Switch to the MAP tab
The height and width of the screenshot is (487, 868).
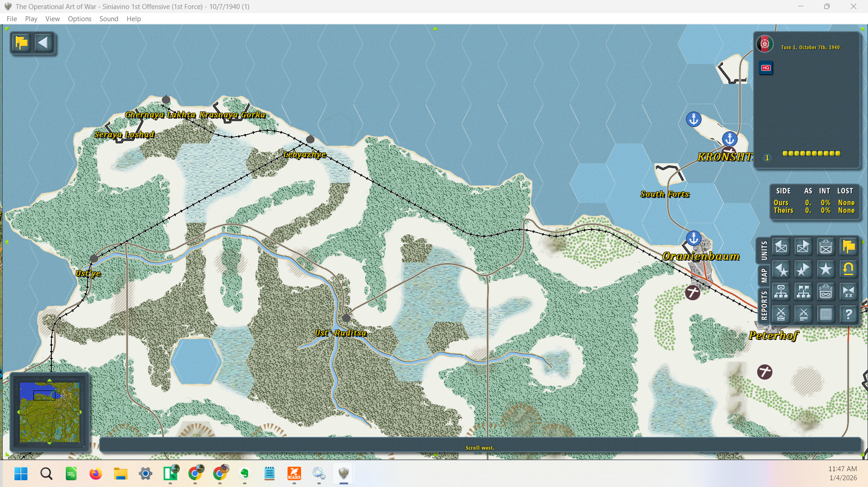(x=765, y=274)
